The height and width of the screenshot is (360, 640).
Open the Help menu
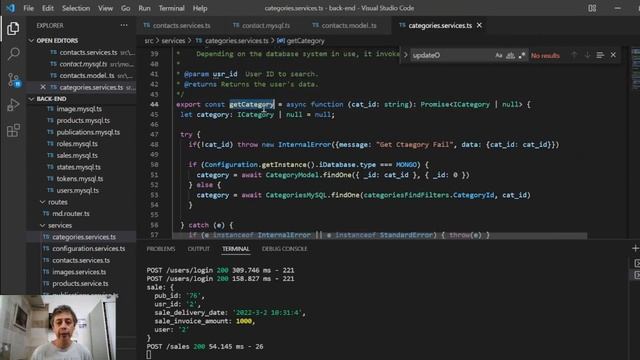click(200, 8)
